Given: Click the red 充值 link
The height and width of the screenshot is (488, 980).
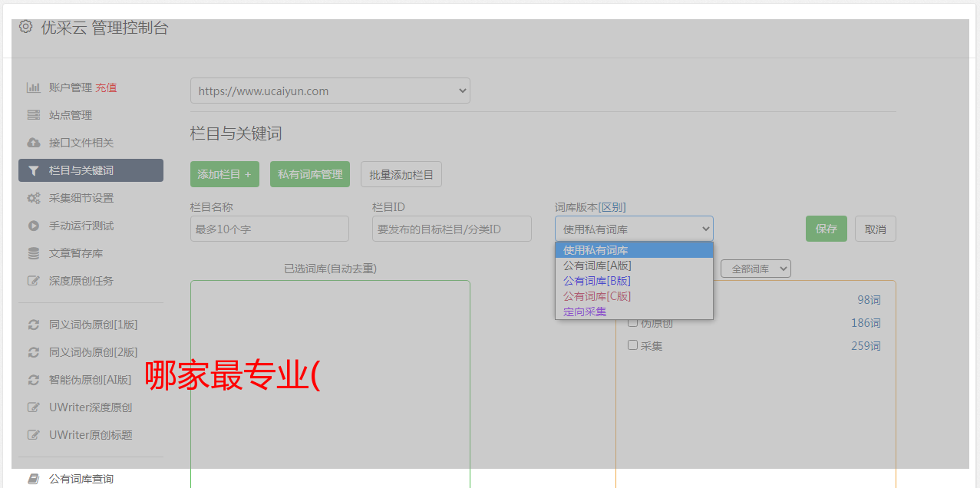Looking at the screenshot, I should 106,87.
